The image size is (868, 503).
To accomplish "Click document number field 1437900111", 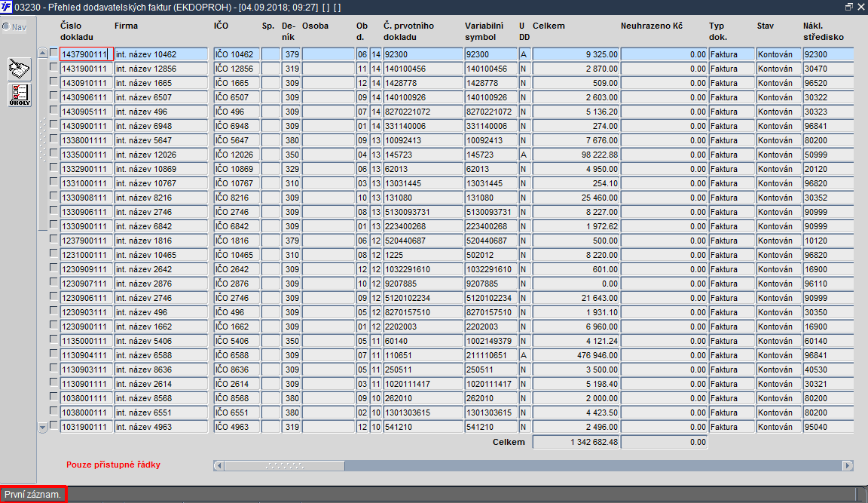I will [x=87, y=54].
